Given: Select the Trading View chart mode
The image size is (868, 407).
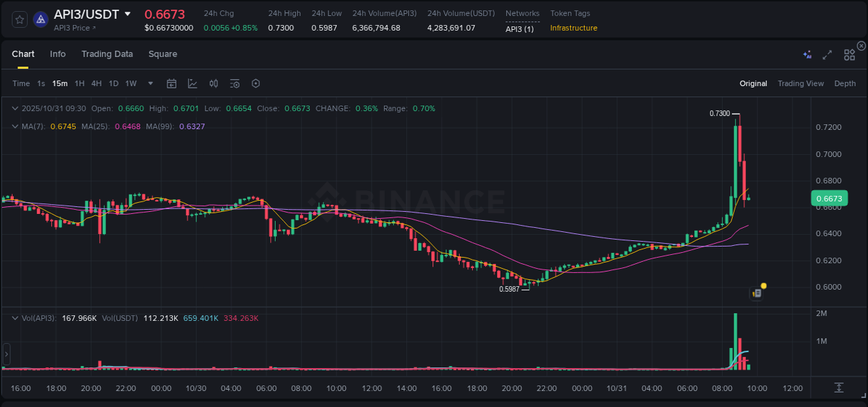Looking at the screenshot, I should pos(801,83).
